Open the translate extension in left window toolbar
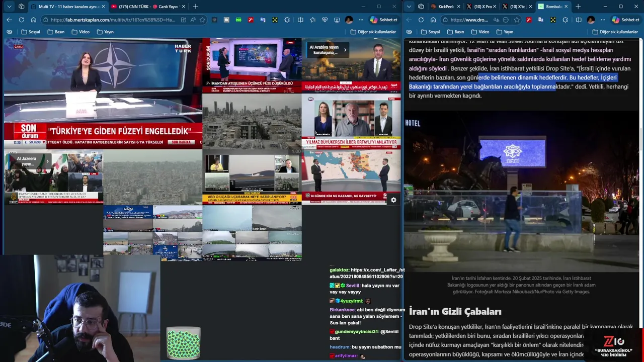 click(263, 20)
